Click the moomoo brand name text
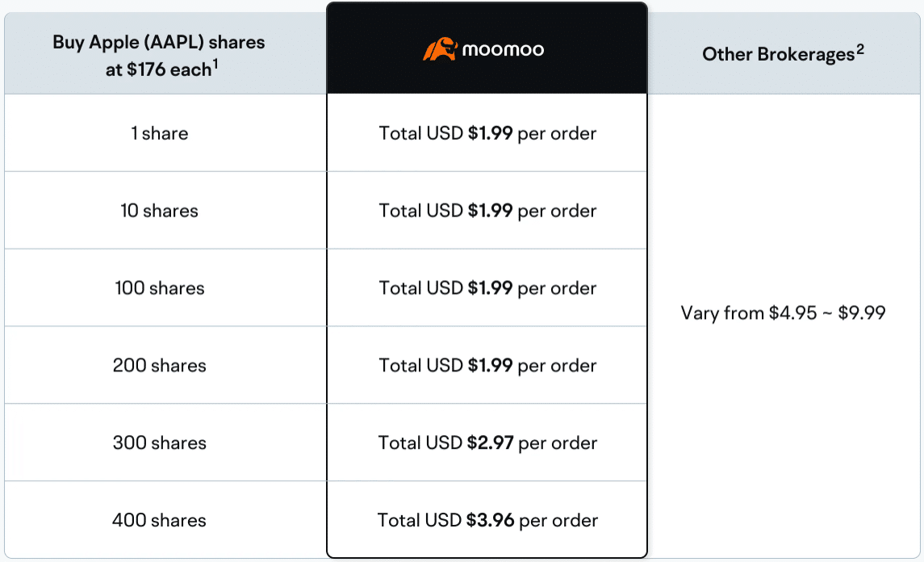Viewport: 924px width, 562px height. tap(504, 50)
